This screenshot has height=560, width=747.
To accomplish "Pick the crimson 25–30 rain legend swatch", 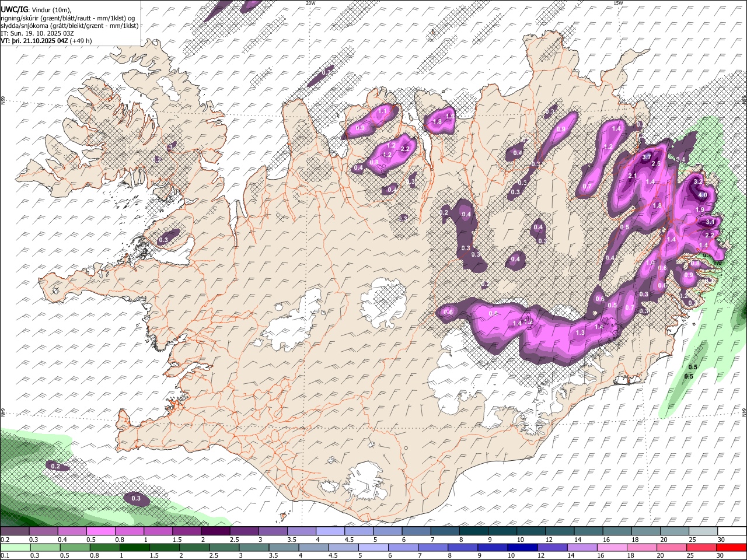I will point(701,548).
